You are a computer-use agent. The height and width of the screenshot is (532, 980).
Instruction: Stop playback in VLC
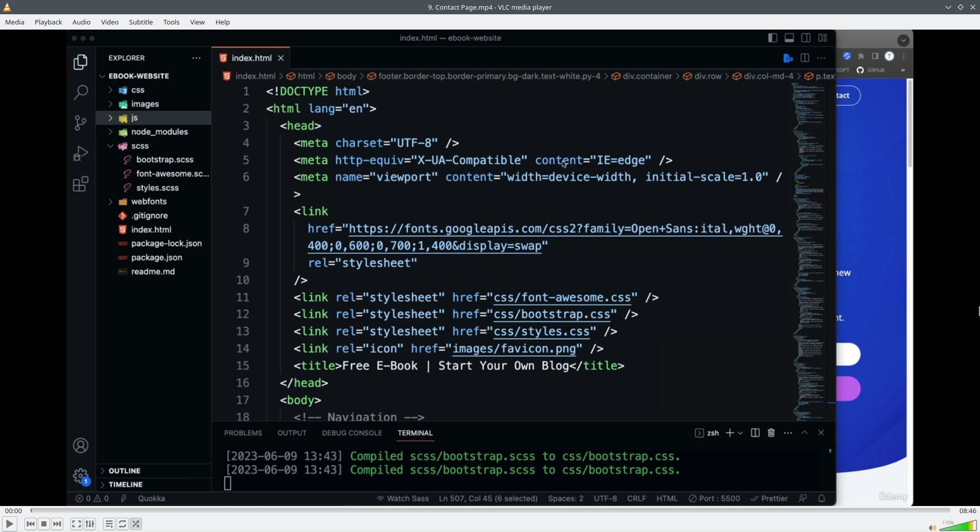(44, 524)
